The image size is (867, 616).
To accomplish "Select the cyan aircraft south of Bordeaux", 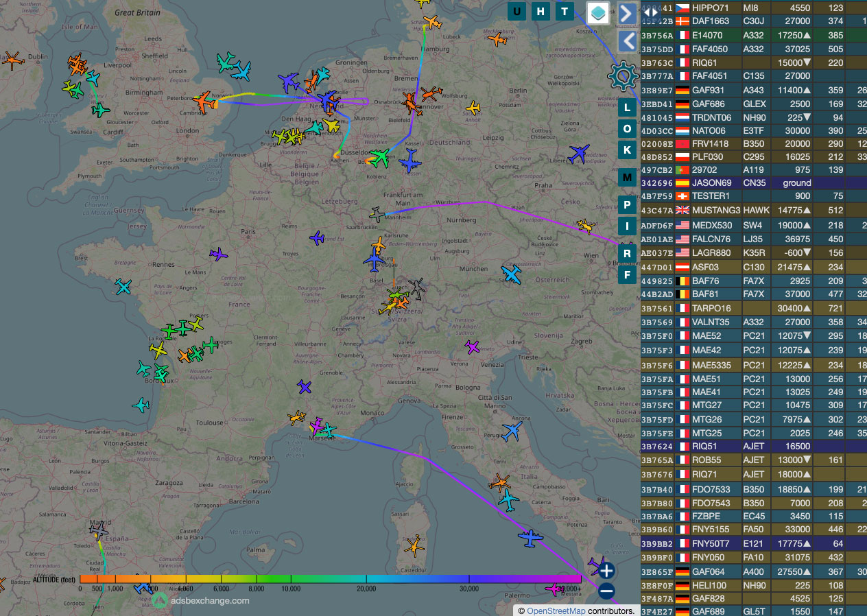I will pyautogui.click(x=141, y=405).
